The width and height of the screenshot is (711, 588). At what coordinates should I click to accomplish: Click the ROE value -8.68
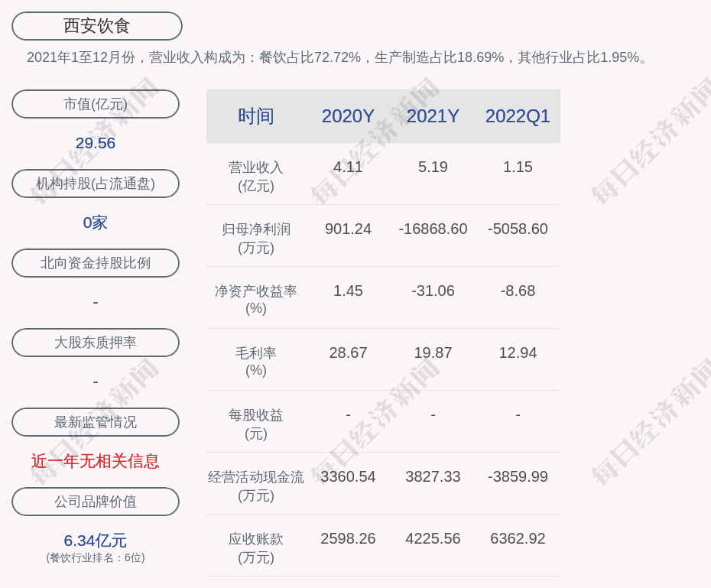click(518, 291)
